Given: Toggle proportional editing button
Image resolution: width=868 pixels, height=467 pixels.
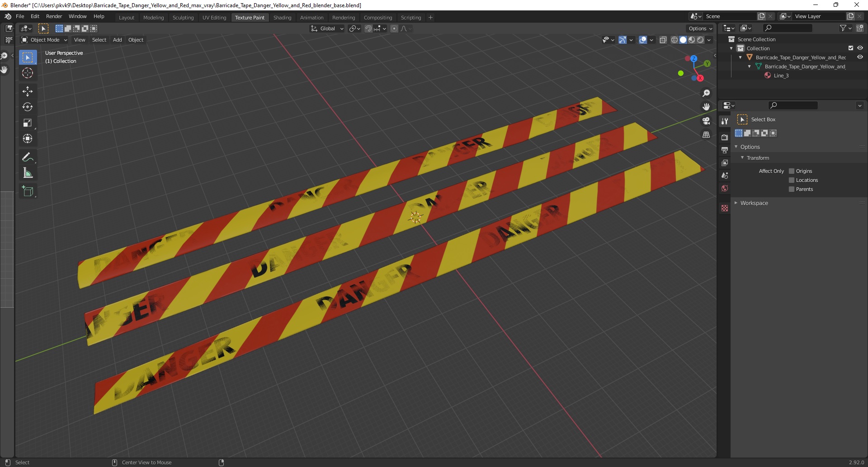Looking at the screenshot, I should click(x=394, y=29).
